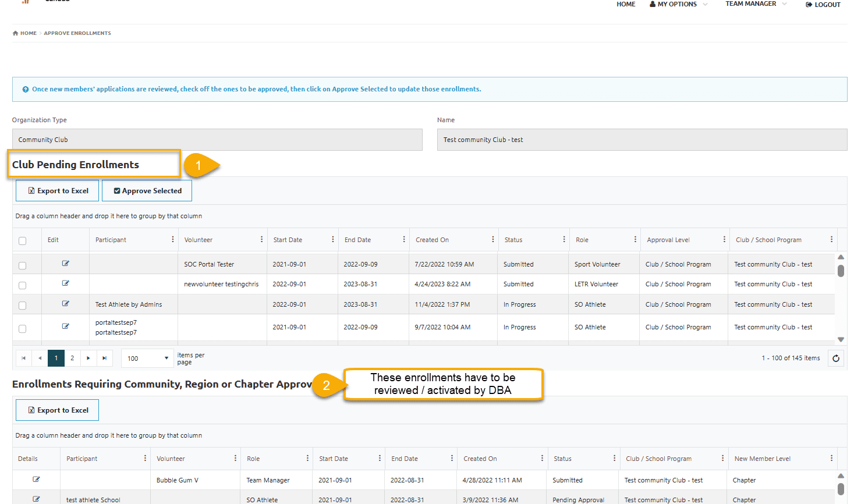Open Start Date column menu in lower grid

pos(380,459)
